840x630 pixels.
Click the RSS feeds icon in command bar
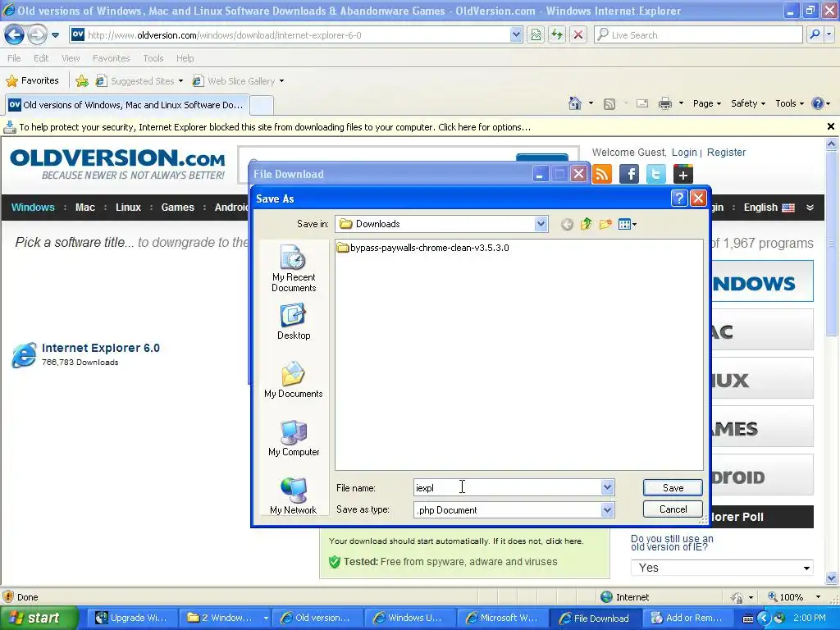(609, 104)
